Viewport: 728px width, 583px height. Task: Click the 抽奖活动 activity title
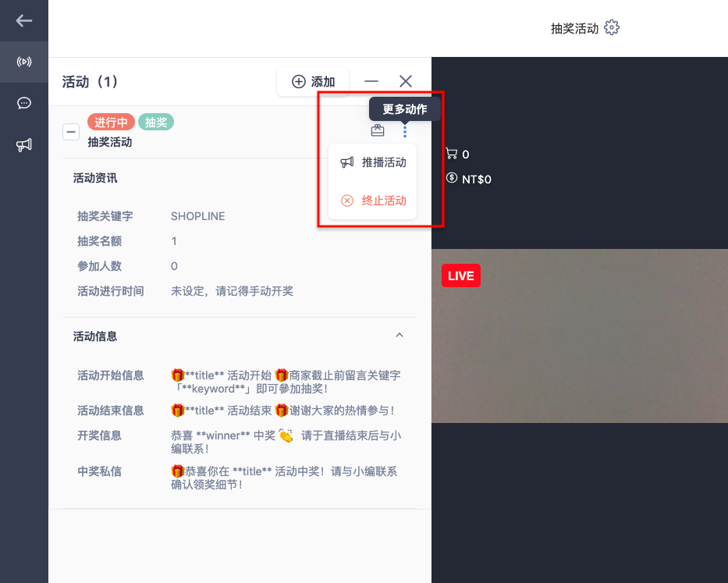(x=110, y=142)
